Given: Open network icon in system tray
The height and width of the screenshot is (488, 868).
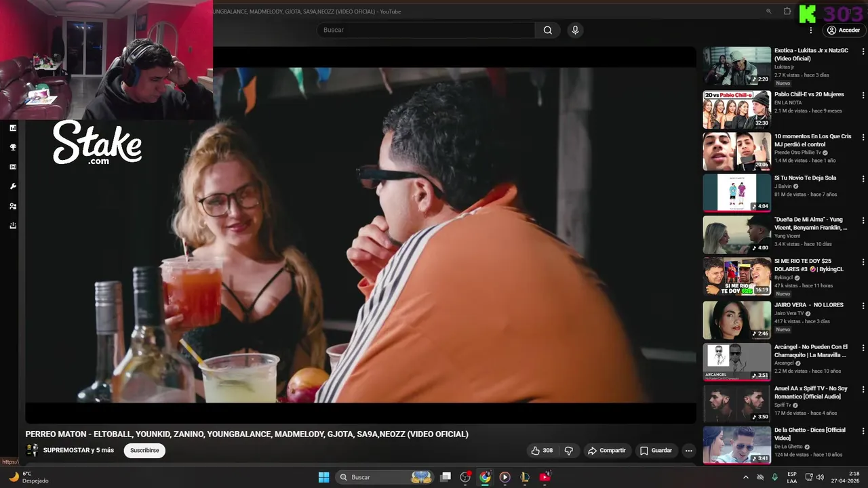Looking at the screenshot, I should (809, 477).
